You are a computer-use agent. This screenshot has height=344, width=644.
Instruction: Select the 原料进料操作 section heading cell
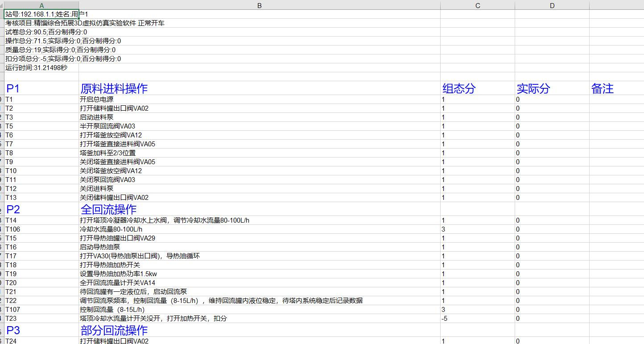pyautogui.click(x=259, y=88)
